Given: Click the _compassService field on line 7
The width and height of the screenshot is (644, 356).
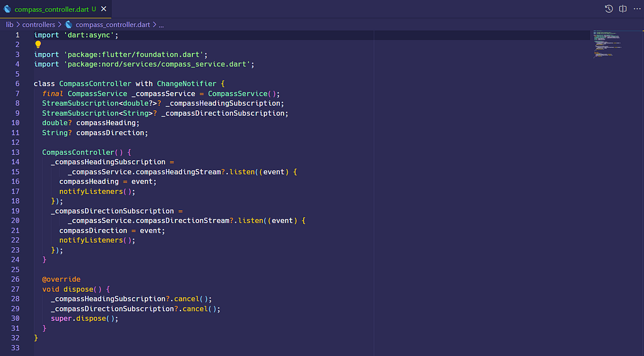Looking at the screenshot, I should click(164, 94).
